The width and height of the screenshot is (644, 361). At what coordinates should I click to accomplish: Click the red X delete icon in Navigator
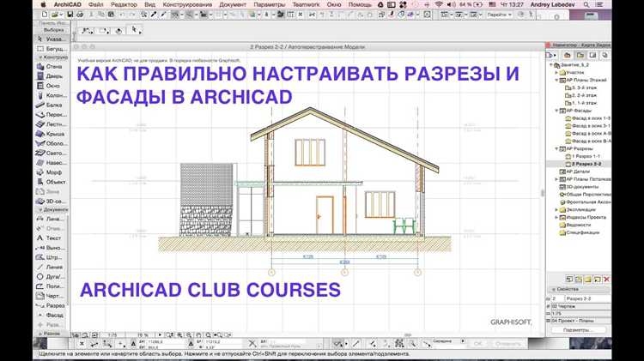(606, 280)
